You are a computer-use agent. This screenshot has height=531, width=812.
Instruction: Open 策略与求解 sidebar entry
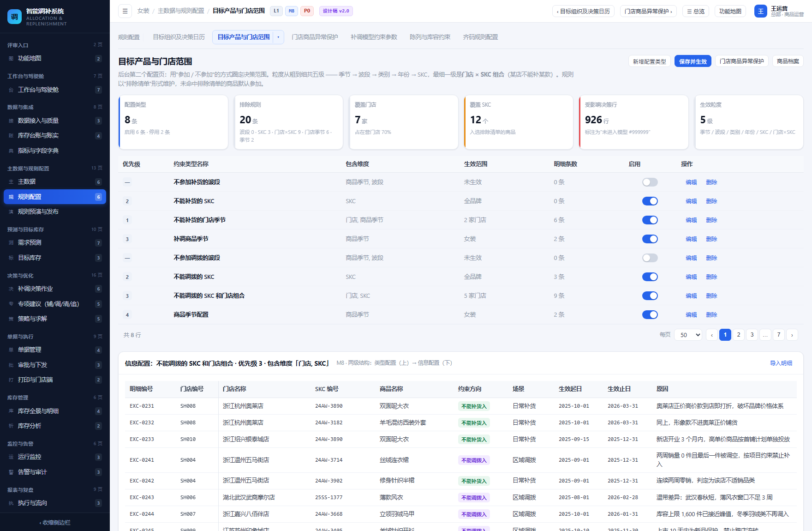pos(55,319)
